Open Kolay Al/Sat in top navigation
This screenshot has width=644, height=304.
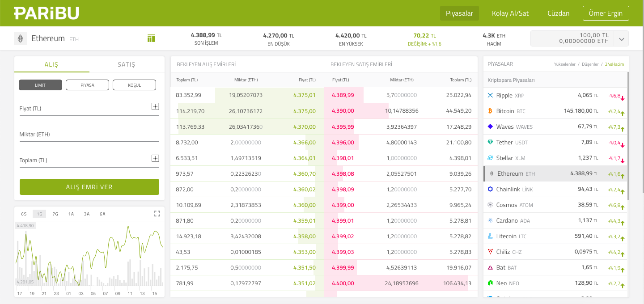pos(510,13)
